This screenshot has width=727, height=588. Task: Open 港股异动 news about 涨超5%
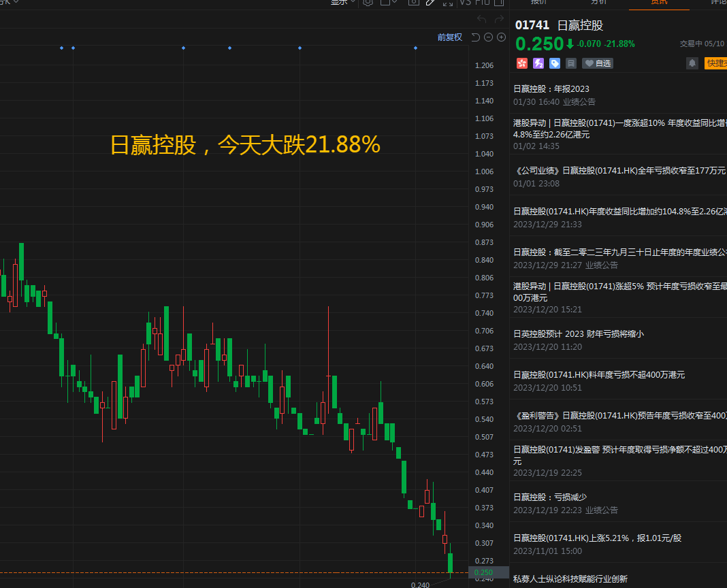(619, 297)
